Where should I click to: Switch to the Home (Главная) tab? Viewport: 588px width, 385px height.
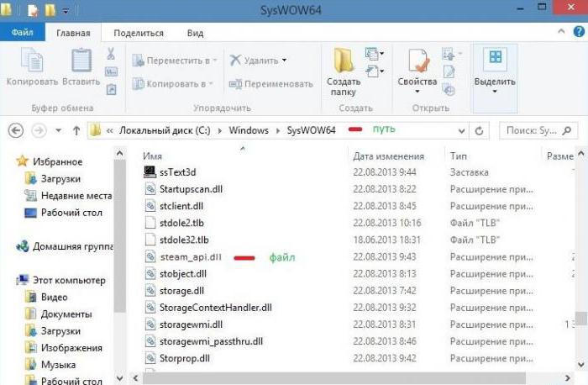(73, 33)
